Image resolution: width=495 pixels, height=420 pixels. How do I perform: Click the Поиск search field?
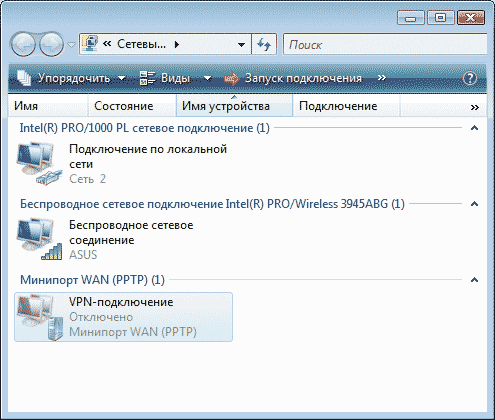pyautogui.click(x=385, y=44)
